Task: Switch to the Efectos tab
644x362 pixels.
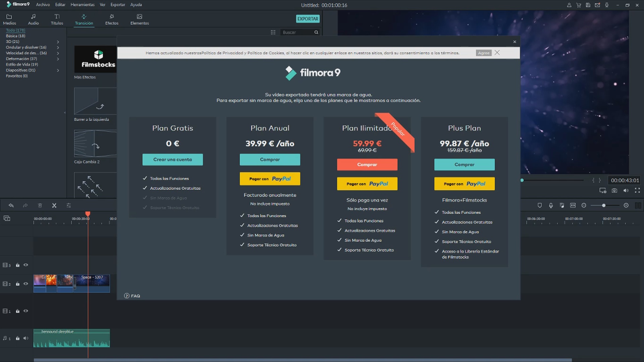Action: click(112, 19)
